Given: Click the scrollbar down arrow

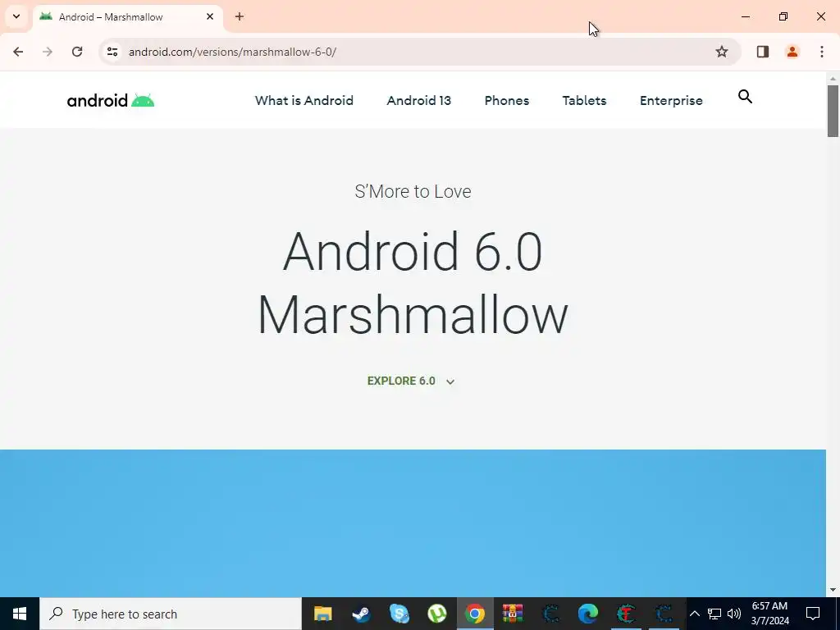Looking at the screenshot, I should [x=833, y=590].
